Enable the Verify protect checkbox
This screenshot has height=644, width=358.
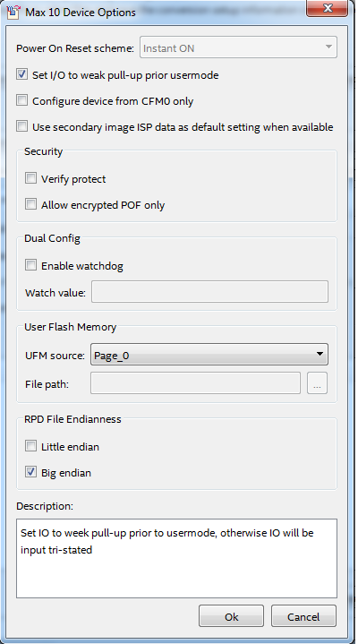[30, 178]
